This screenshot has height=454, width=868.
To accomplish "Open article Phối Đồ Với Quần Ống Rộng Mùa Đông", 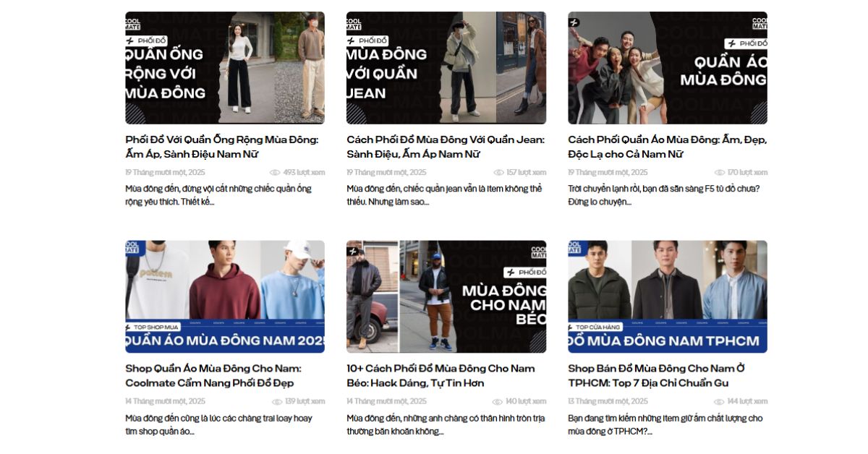I will [x=222, y=147].
